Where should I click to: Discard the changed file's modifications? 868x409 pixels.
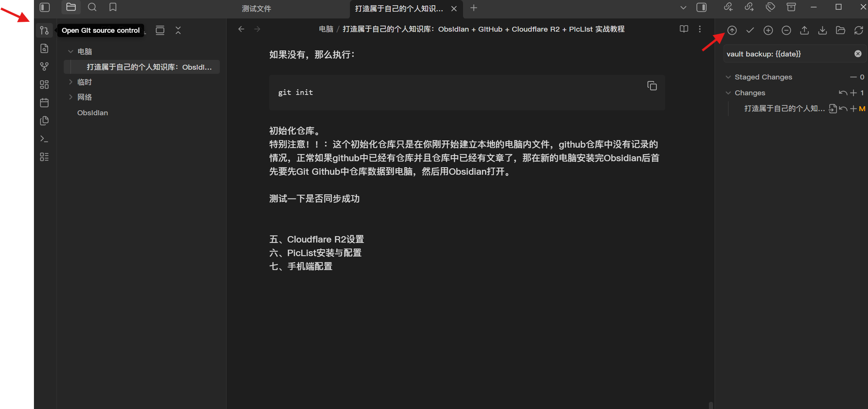coord(843,109)
